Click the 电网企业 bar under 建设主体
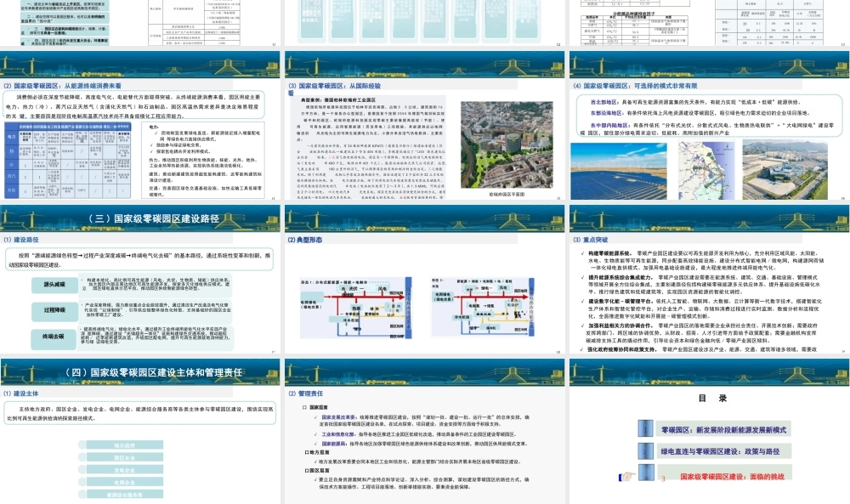The image size is (850, 504). tap(124, 482)
